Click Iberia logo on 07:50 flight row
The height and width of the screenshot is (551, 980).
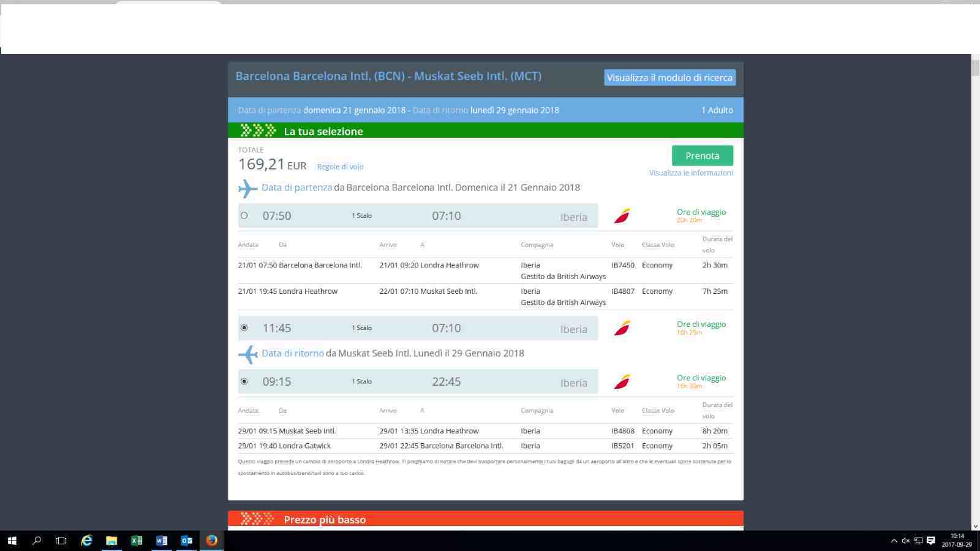pyautogui.click(x=622, y=216)
